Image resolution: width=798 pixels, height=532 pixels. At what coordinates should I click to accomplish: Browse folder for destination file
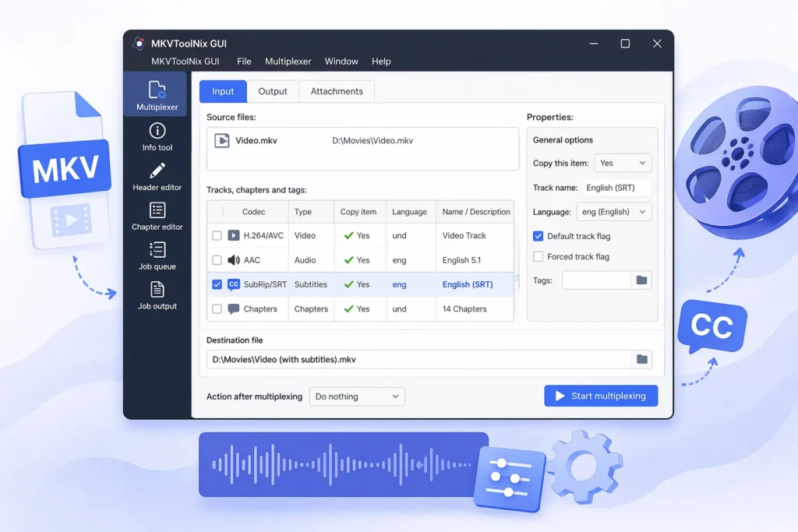(x=642, y=359)
